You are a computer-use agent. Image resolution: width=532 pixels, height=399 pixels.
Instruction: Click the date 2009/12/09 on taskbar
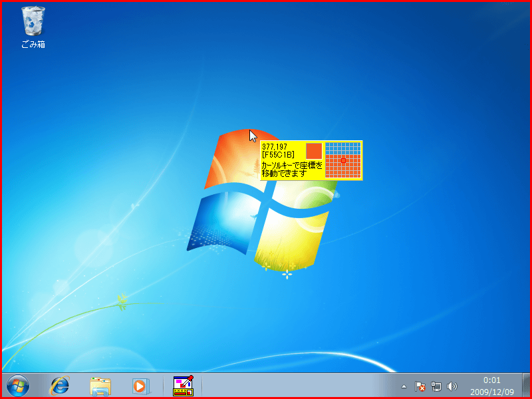point(492,392)
